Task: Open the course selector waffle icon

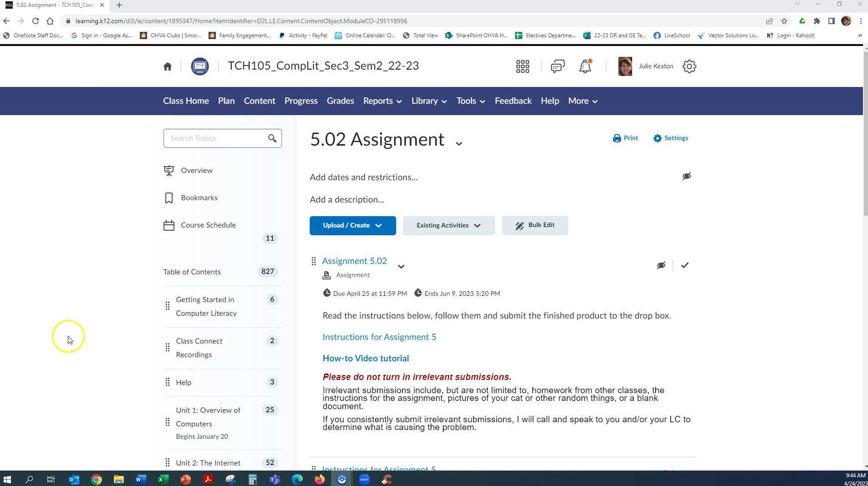Action: point(522,66)
